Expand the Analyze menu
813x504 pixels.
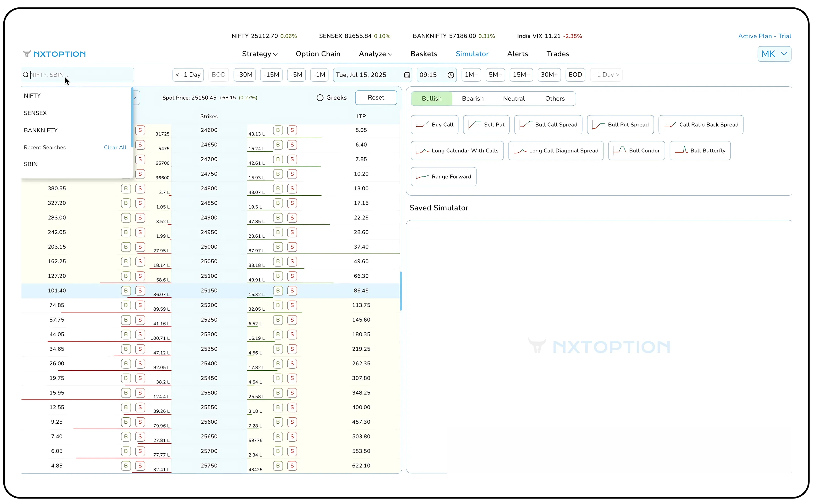click(x=375, y=54)
